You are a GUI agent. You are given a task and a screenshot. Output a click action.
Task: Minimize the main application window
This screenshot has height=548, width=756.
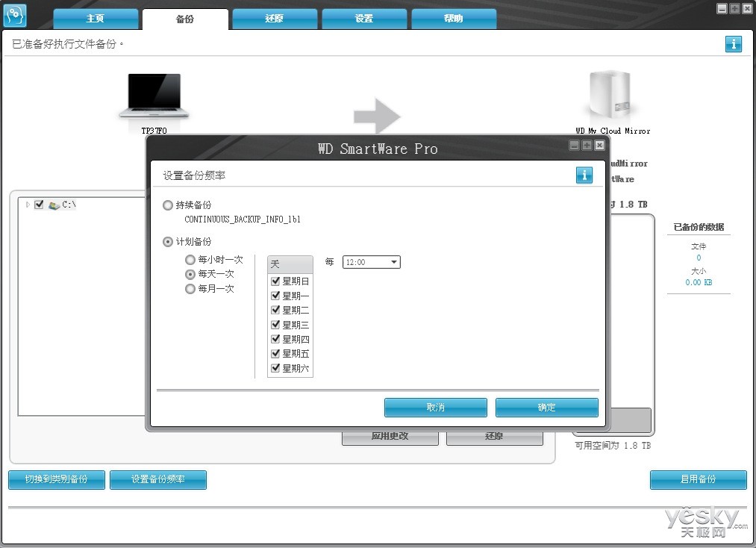pyautogui.click(x=722, y=9)
